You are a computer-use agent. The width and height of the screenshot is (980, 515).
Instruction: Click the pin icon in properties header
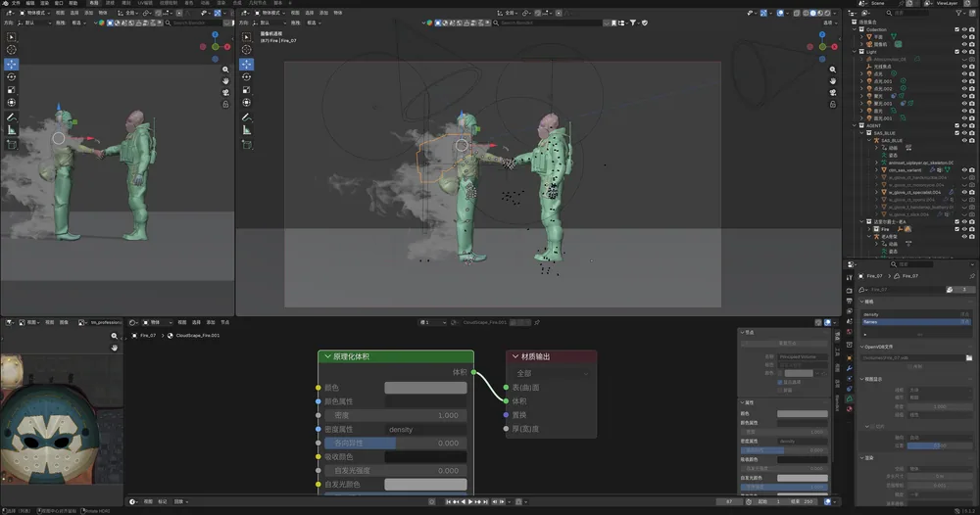tap(972, 276)
